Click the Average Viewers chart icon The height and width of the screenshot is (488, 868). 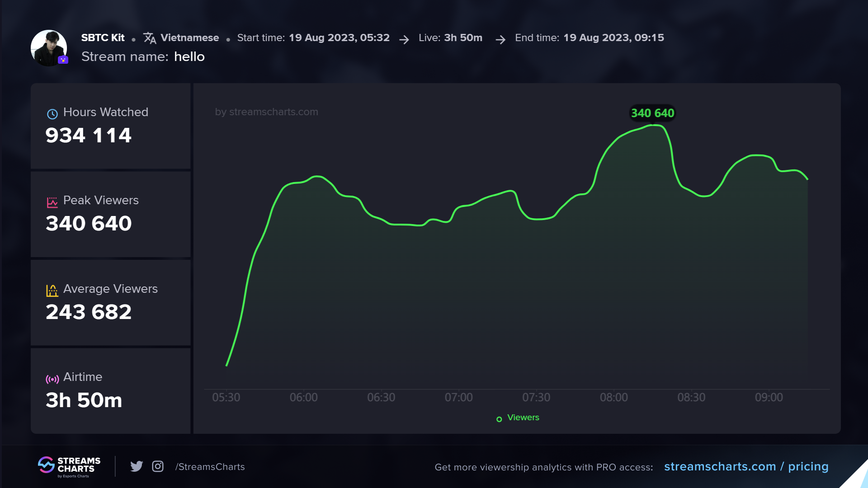(52, 291)
